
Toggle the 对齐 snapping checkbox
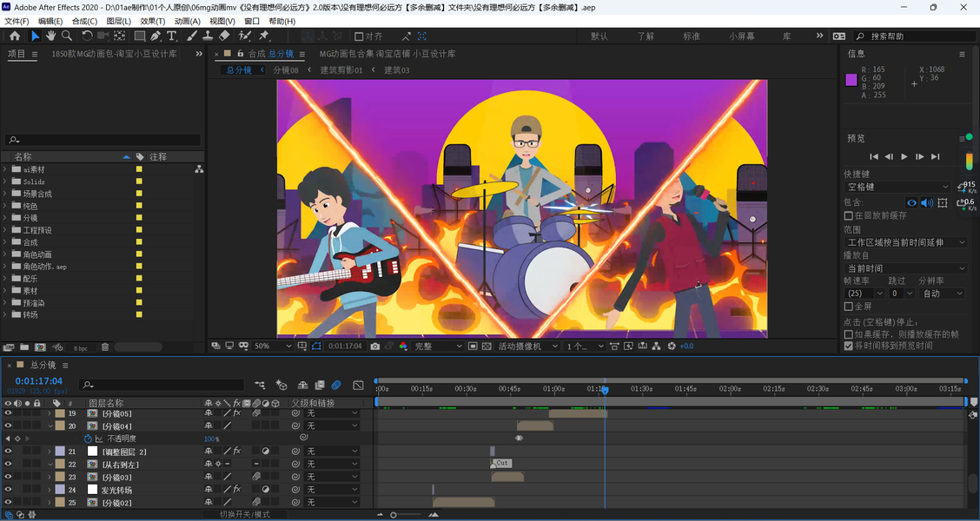click(x=359, y=36)
